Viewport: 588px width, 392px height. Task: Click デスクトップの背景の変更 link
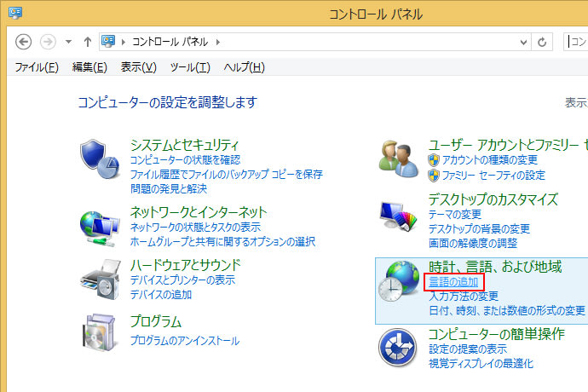pos(479,229)
